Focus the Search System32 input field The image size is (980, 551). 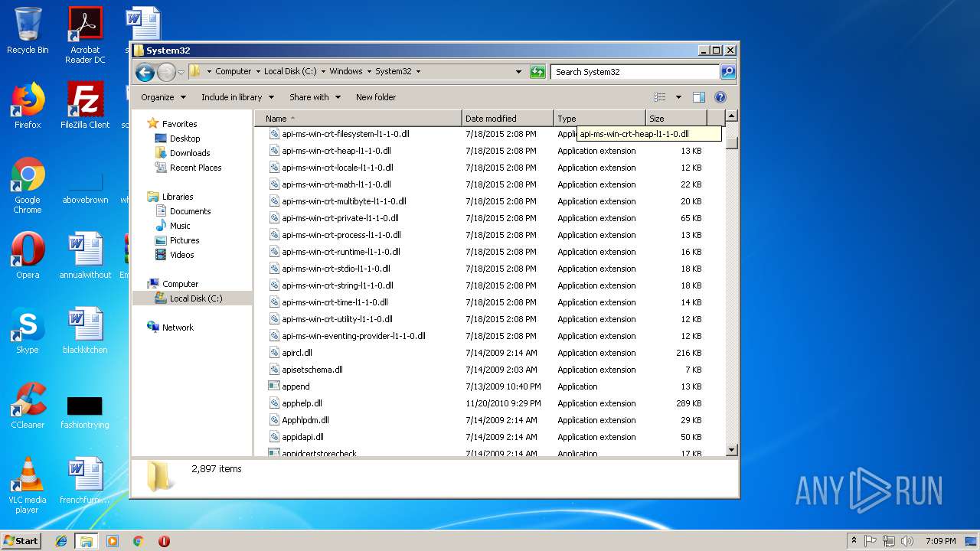(x=635, y=71)
